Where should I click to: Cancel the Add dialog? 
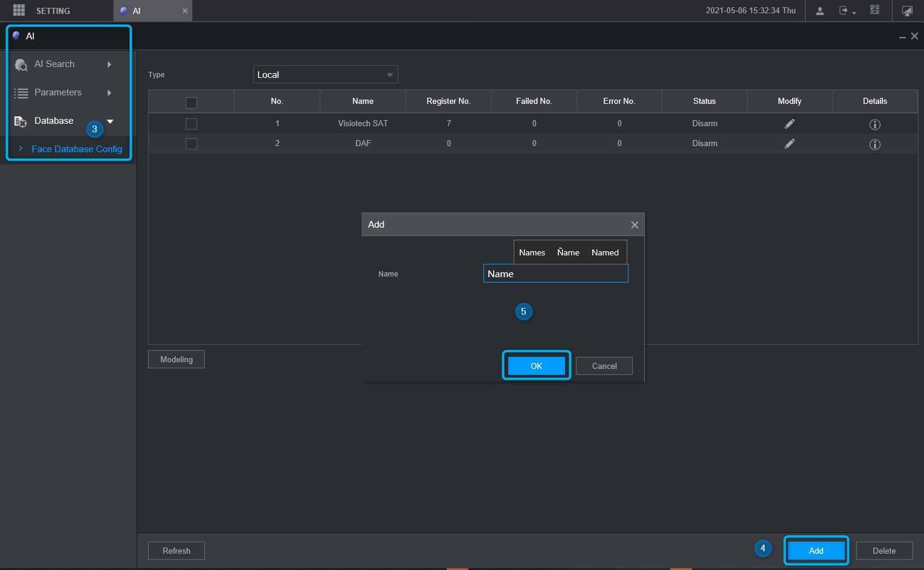[x=604, y=366]
